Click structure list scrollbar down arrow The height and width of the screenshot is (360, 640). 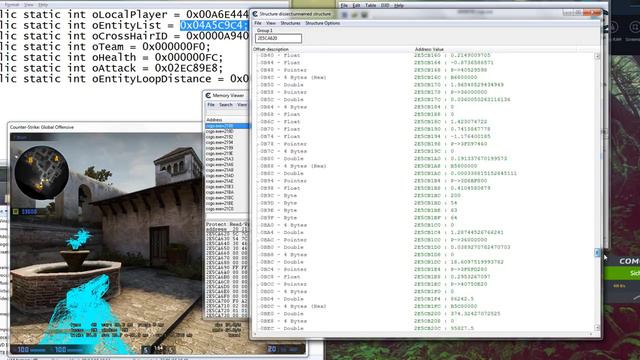point(597,328)
